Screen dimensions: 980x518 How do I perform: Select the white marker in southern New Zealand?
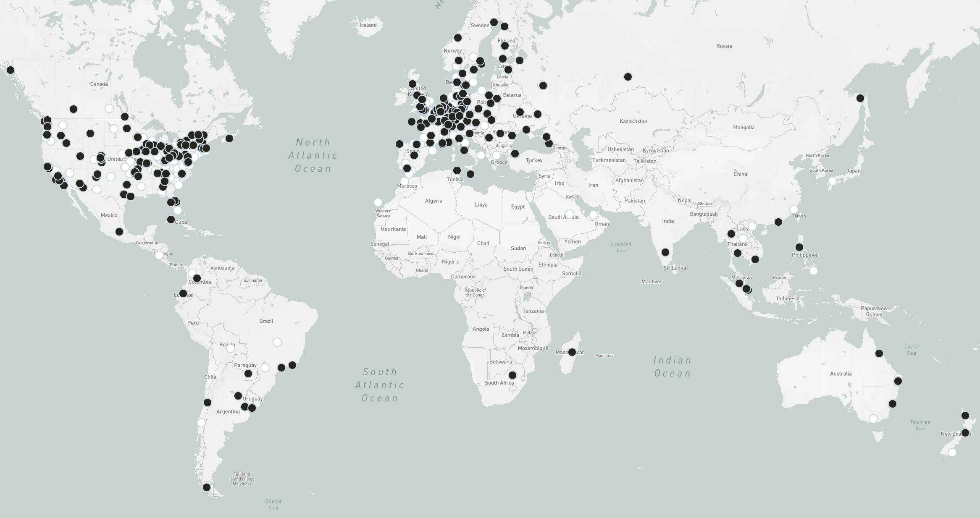[952, 452]
